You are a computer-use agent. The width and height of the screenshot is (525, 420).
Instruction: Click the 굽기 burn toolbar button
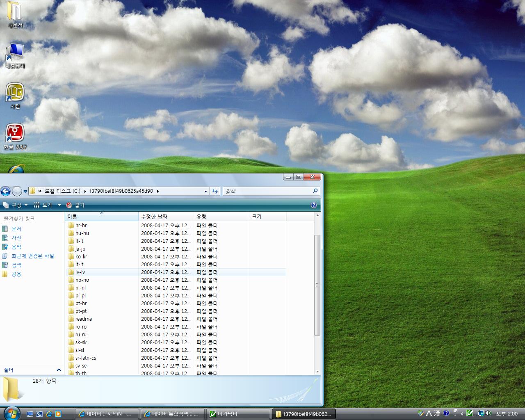tap(75, 205)
